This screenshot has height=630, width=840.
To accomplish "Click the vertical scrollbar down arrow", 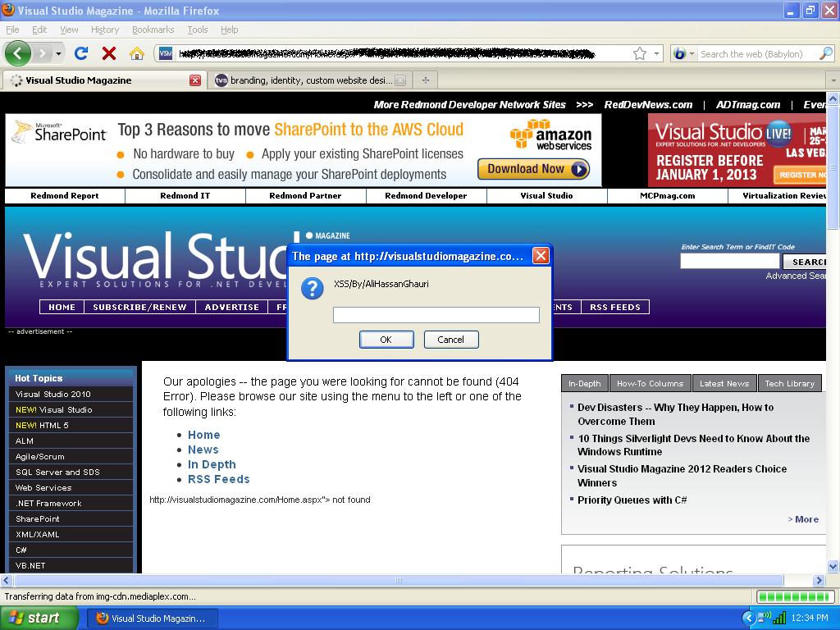I will tap(833, 566).
